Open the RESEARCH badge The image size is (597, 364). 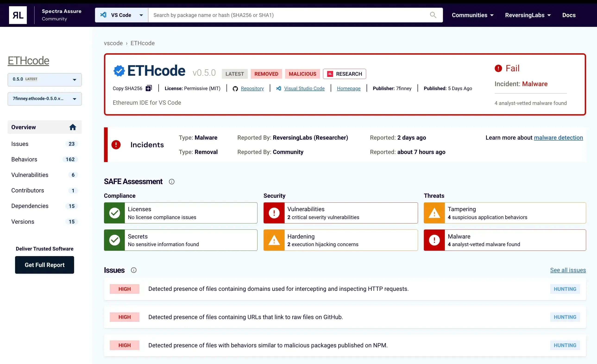pos(344,74)
